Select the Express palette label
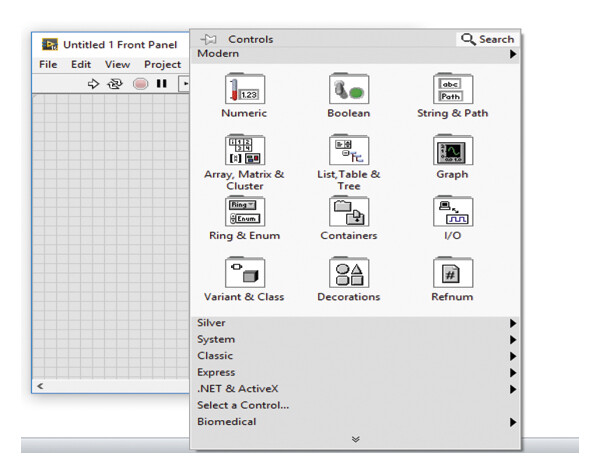 point(216,373)
